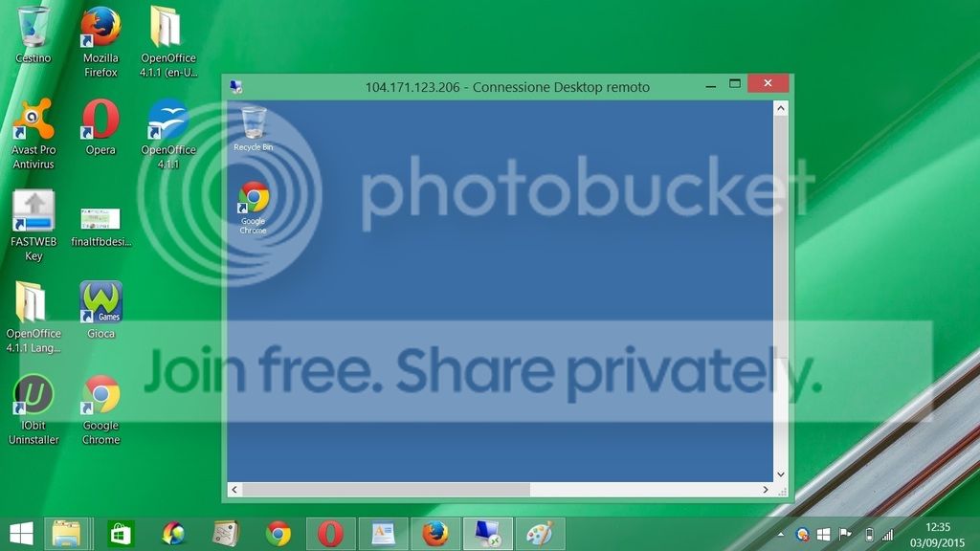Open the Gioca Games shortcut
This screenshot has height=551, width=980.
click(100, 310)
